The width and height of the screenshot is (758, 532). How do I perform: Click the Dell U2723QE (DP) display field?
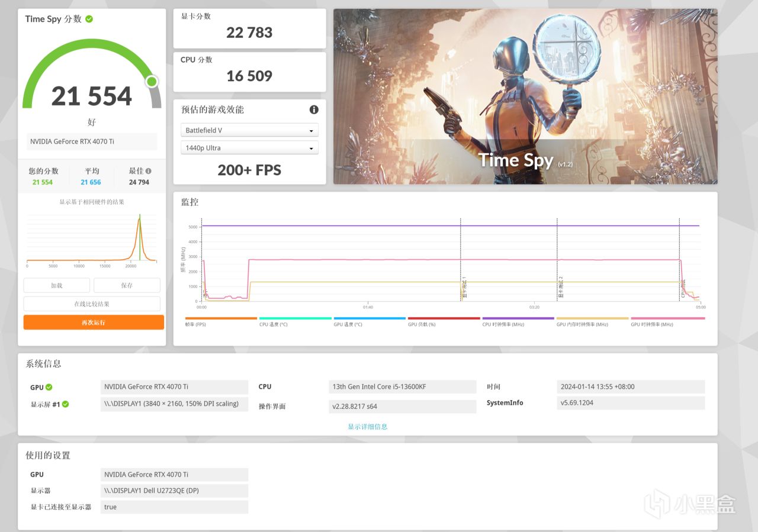[x=175, y=491]
